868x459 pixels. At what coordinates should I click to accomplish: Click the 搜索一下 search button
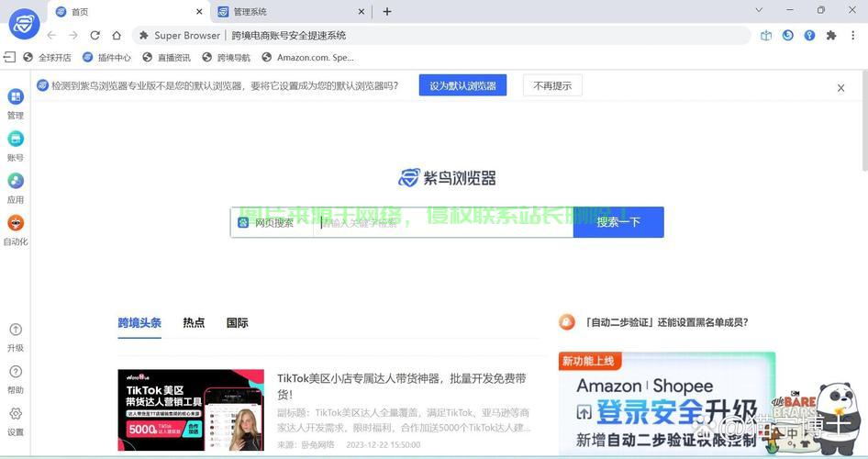(x=618, y=222)
